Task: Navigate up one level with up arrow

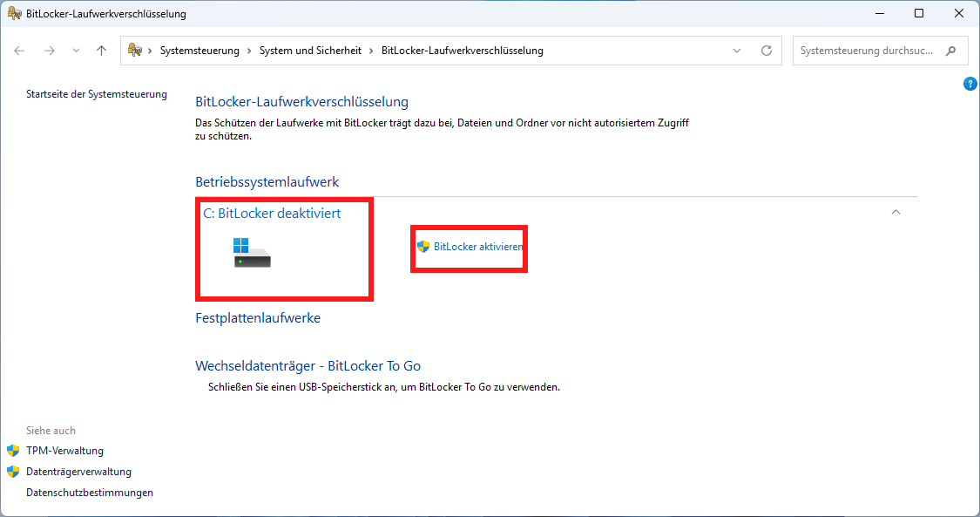Action: coord(101,51)
